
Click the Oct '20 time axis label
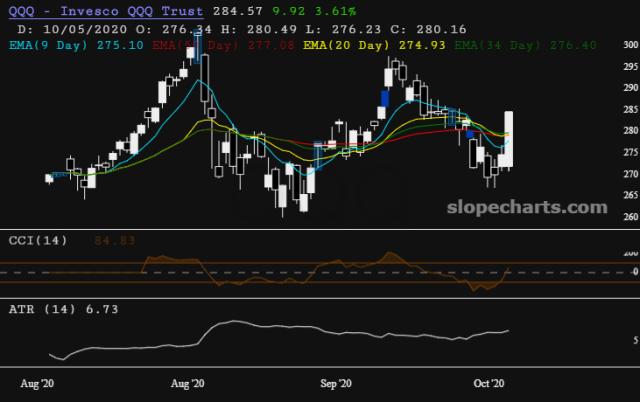489,384
